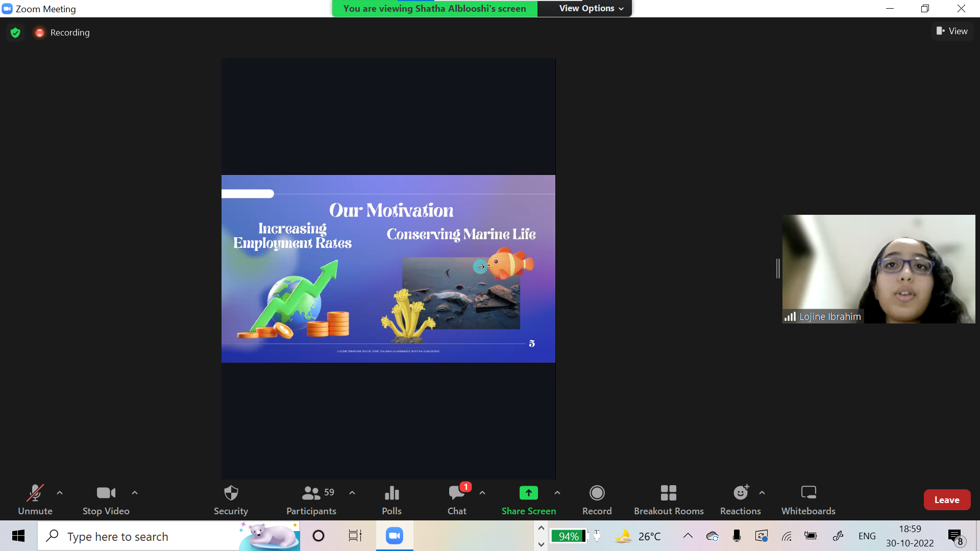Click the video panel resize handle
980x551 pixels.
pyautogui.click(x=778, y=268)
